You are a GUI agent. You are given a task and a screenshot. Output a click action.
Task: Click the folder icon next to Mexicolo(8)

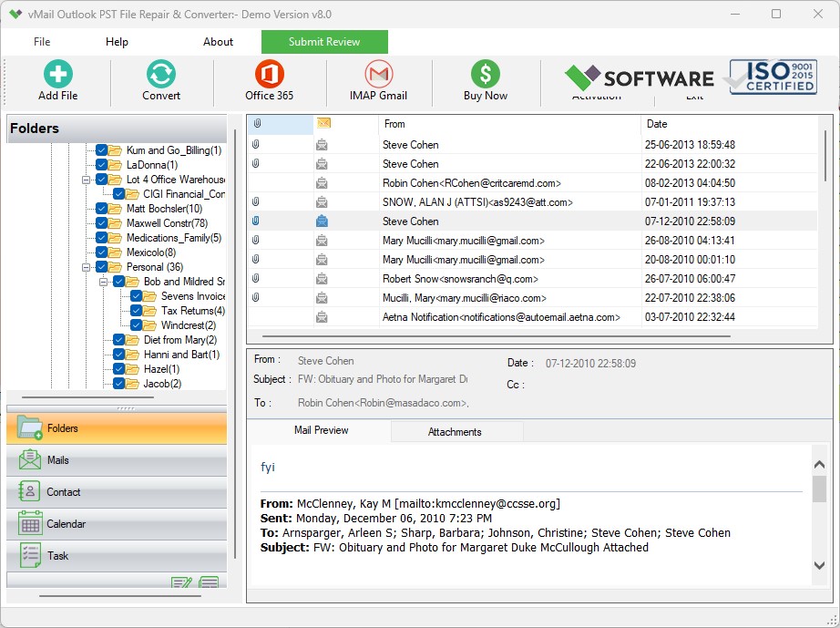point(115,252)
